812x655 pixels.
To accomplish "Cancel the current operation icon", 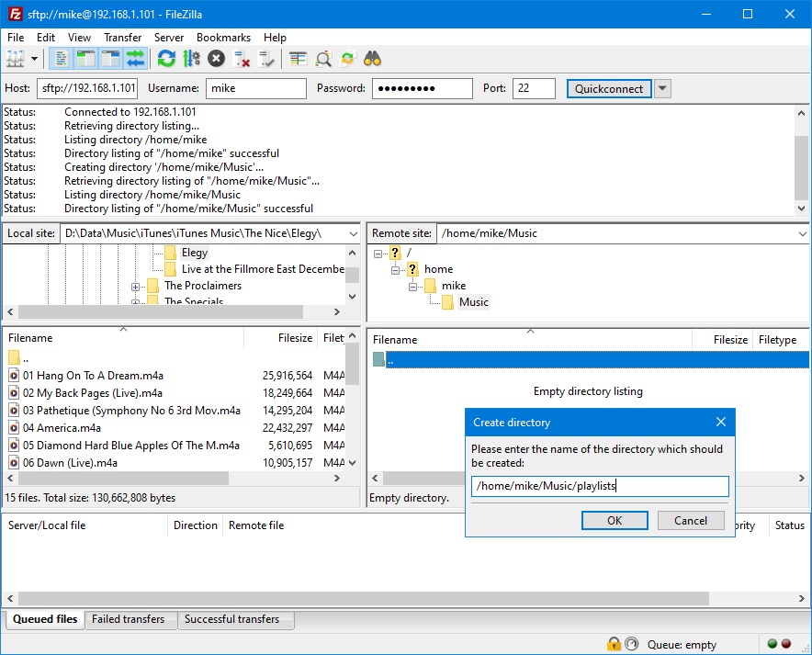I will 217,59.
